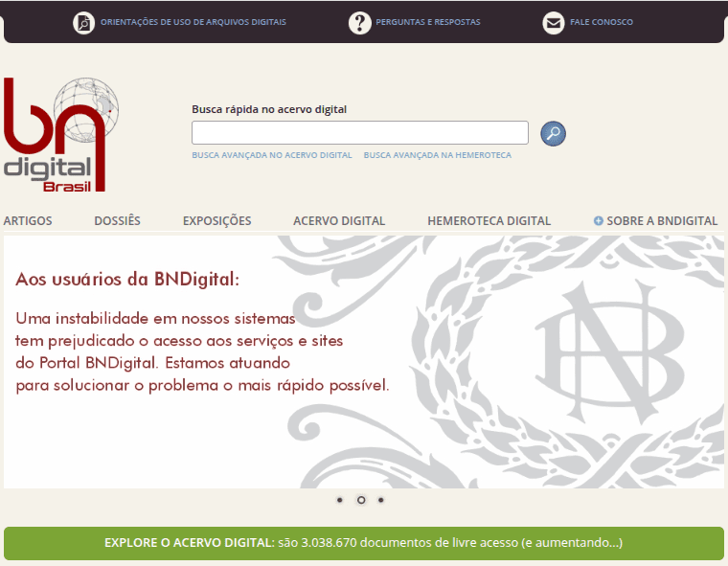Open the Acervo Digital menu item
This screenshot has height=566, width=728.
click(339, 221)
